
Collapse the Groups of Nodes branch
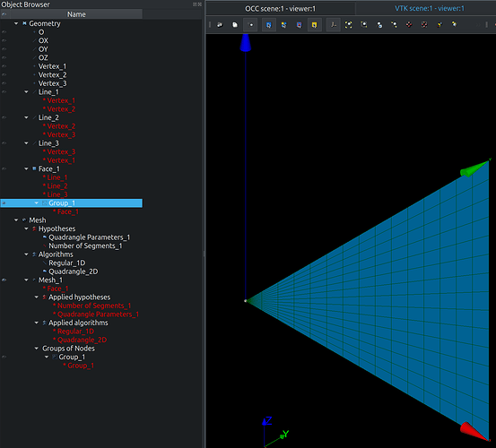click(x=37, y=349)
